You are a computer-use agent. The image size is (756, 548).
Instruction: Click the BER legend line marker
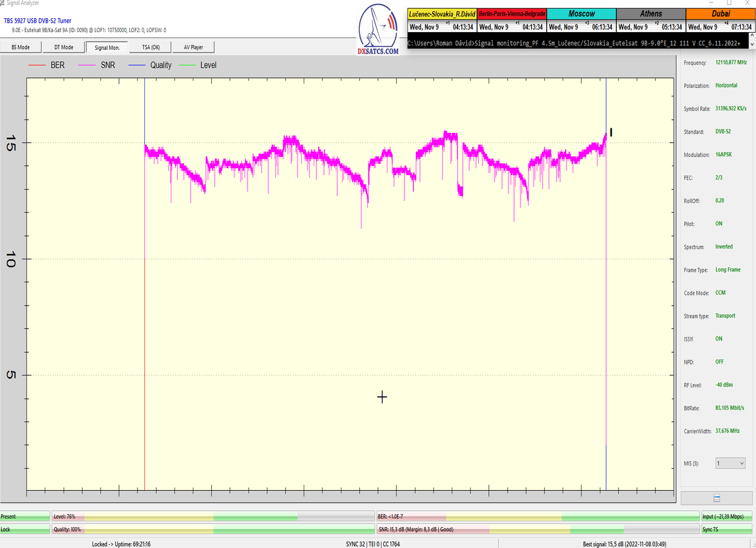(36, 65)
